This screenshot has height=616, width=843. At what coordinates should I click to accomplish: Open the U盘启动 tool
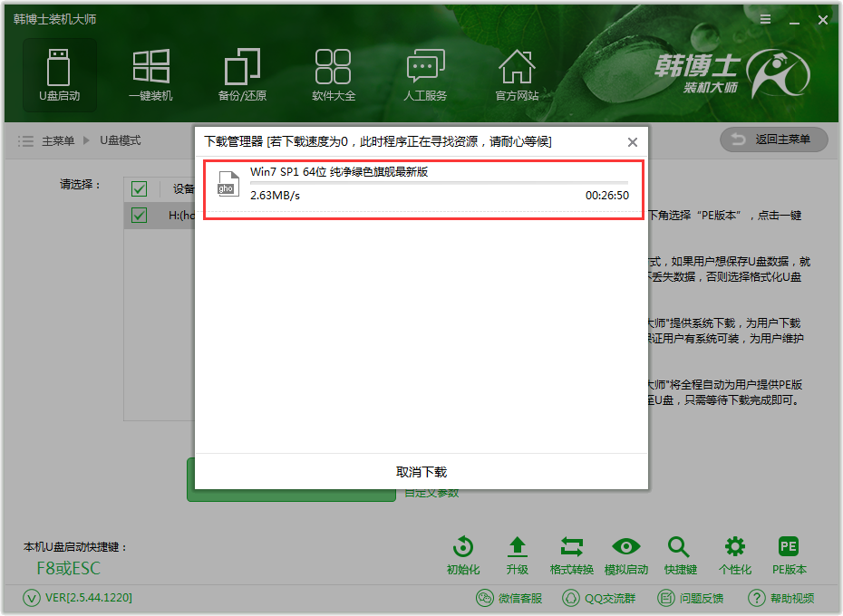pos(59,75)
